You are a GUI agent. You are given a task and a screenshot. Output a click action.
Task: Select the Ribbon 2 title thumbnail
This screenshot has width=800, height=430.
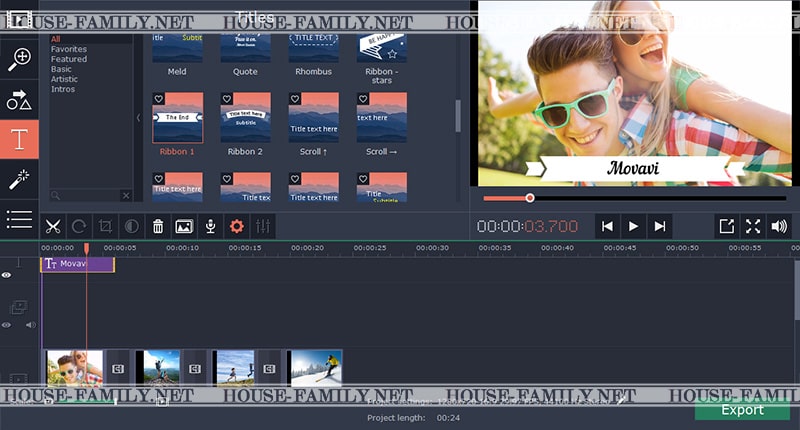pyautogui.click(x=245, y=117)
